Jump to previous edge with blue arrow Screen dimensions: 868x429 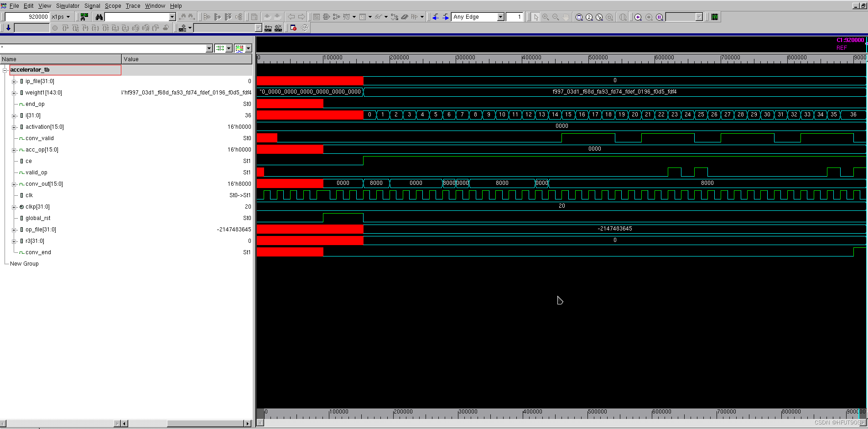(436, 17)
